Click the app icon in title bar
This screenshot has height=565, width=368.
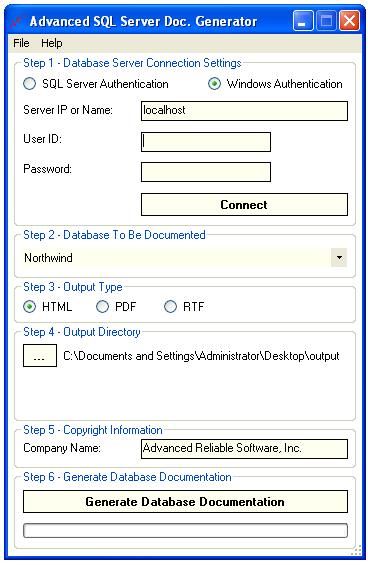[x=17, y=21]
